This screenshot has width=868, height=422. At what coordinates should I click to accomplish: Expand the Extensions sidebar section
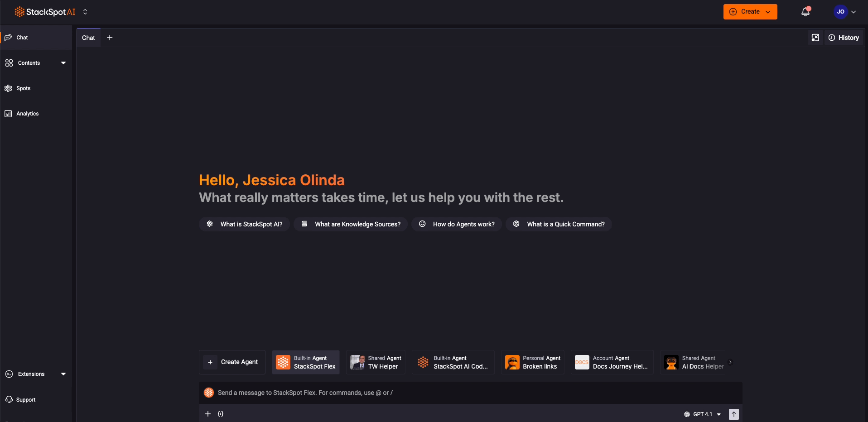click(63, 374)
